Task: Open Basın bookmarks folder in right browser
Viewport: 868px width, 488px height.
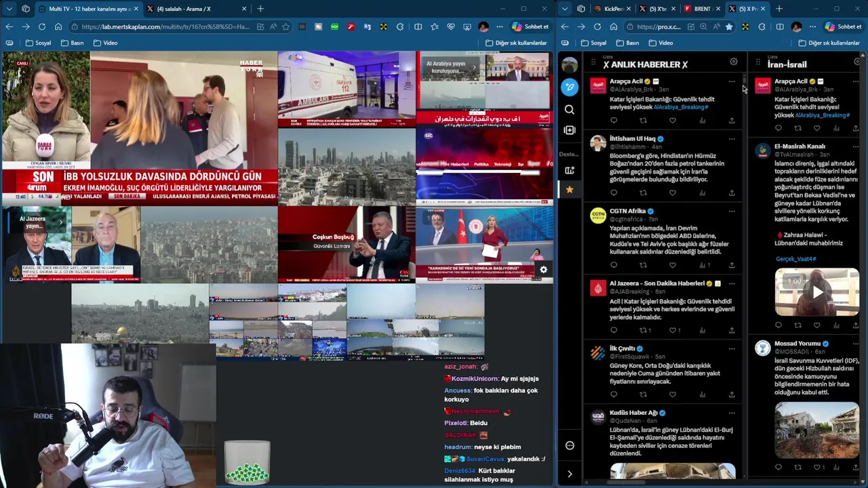Action: 627,43
